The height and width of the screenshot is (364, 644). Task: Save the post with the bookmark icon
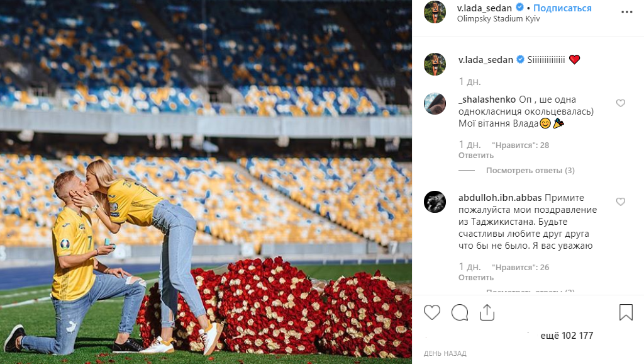(x=626, y=312)
